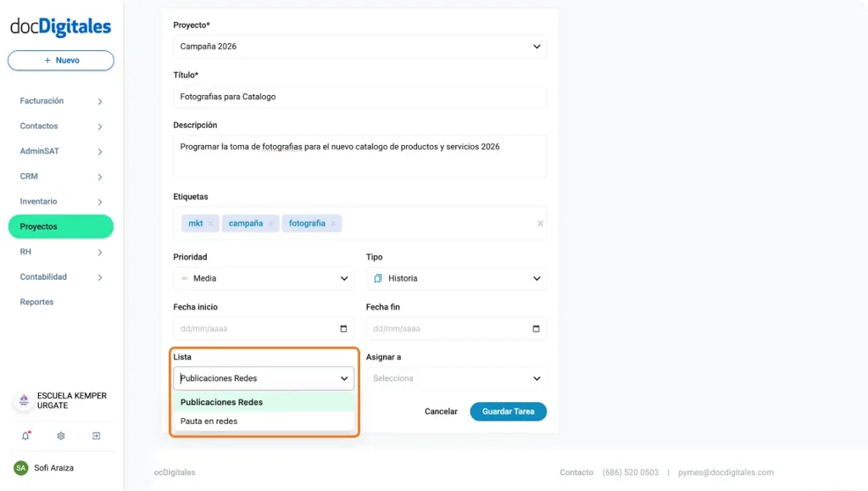Remove the fotografia tag

pos(333,223)
